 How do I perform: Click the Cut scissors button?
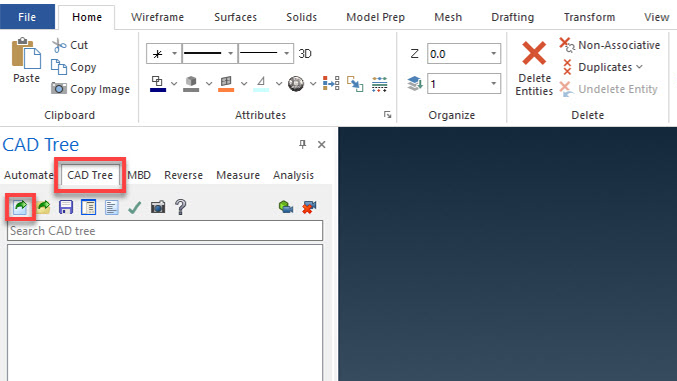[70, 45]
